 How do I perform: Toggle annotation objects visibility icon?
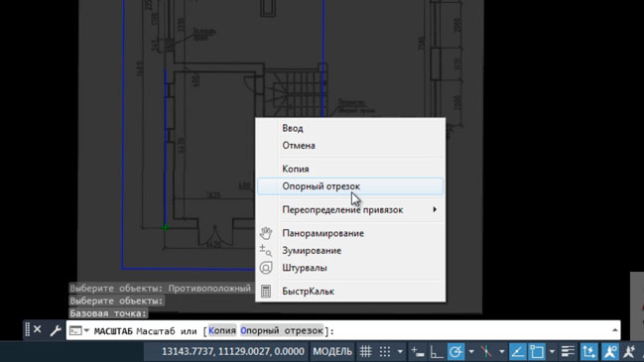click(x=610, y=351)
